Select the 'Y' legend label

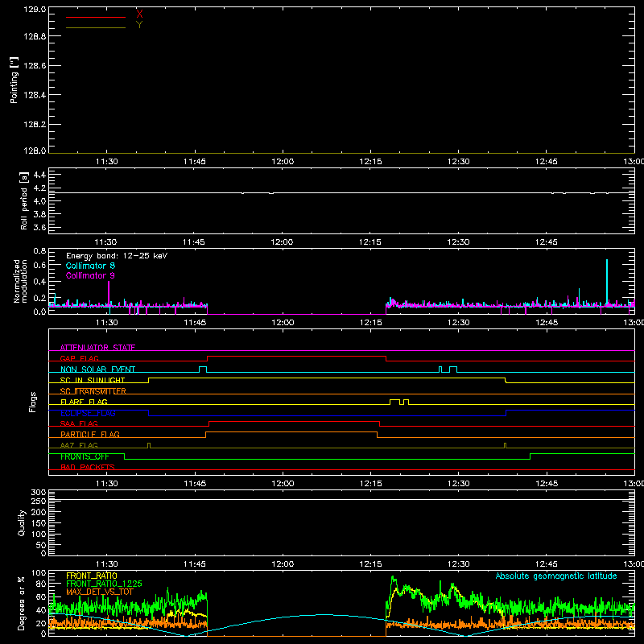139,25
